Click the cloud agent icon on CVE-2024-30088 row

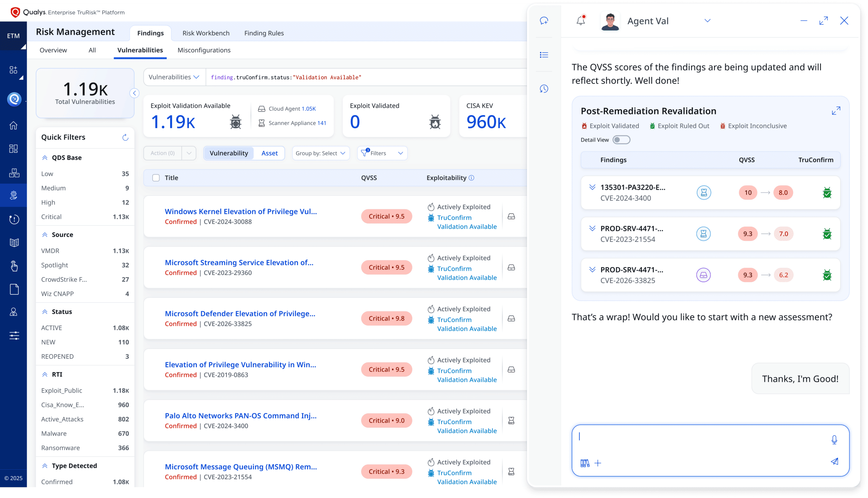pyautogui.click(x=511, y=216)
